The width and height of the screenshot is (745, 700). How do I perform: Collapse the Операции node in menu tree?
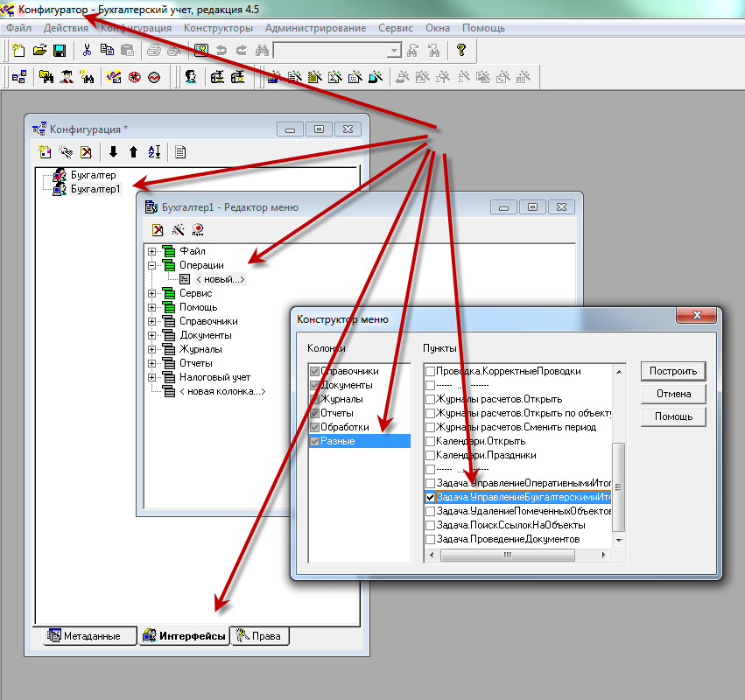pyautogui.click(x=152, y=265)
